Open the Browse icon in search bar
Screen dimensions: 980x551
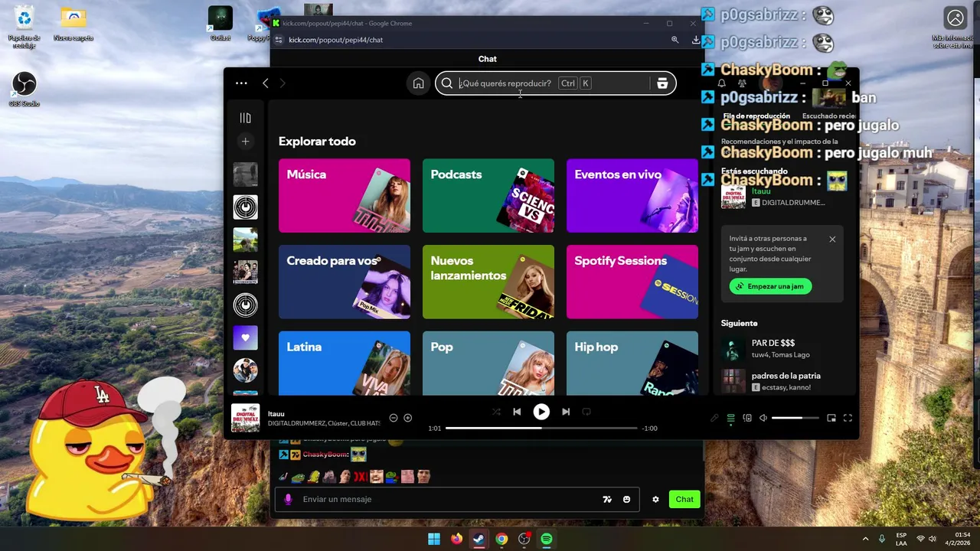coord(662,83)
